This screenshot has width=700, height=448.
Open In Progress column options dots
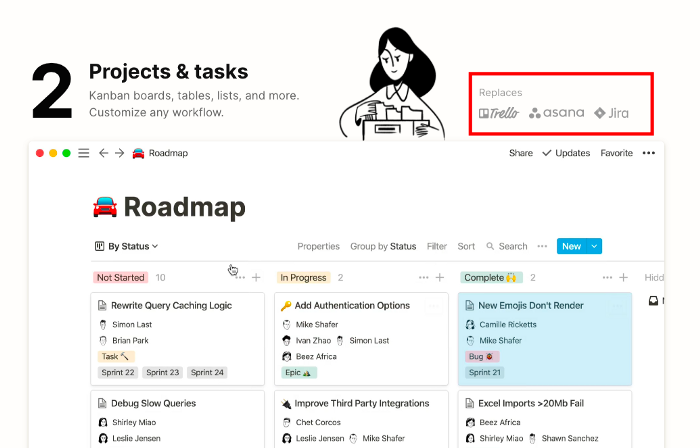point(423,278)
